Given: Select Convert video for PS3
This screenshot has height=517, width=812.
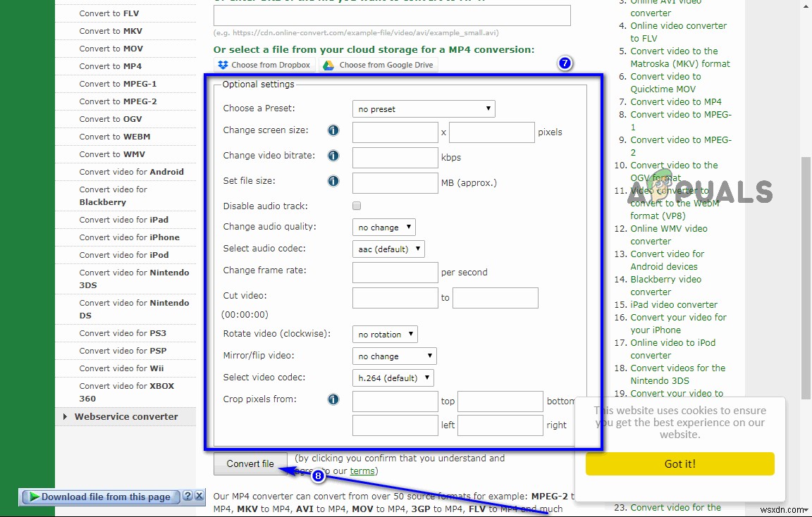Looking at the screenshot, I should [x=123, y=333].
